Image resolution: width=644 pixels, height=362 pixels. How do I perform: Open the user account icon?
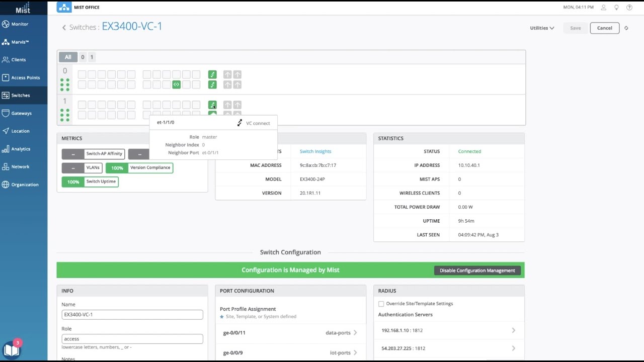pos(603,8)
